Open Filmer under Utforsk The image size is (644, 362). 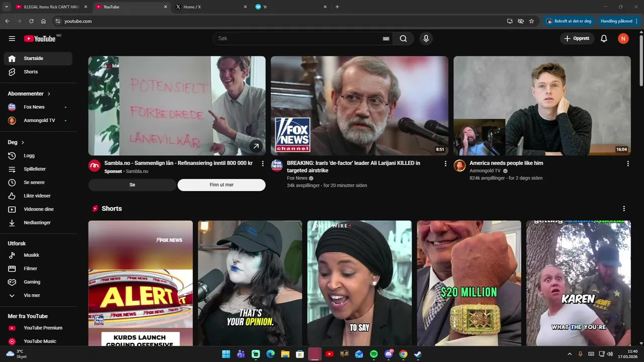coord(38,268)
